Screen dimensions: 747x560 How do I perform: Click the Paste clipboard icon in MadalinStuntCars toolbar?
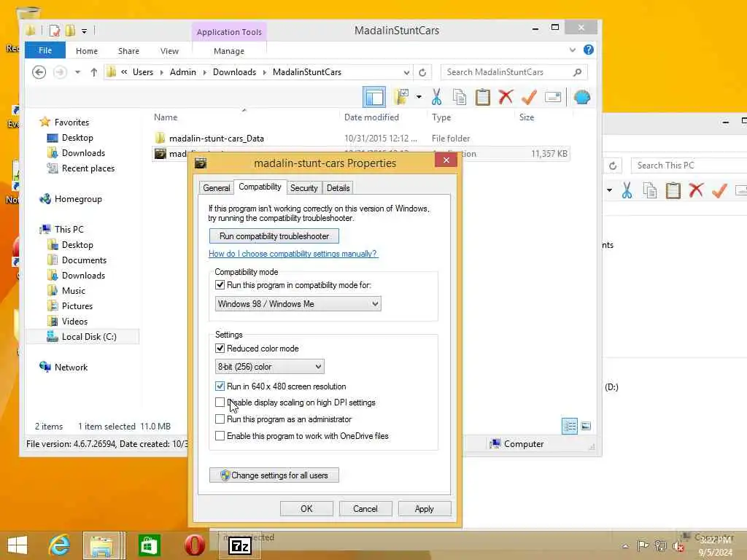[483, 97]
